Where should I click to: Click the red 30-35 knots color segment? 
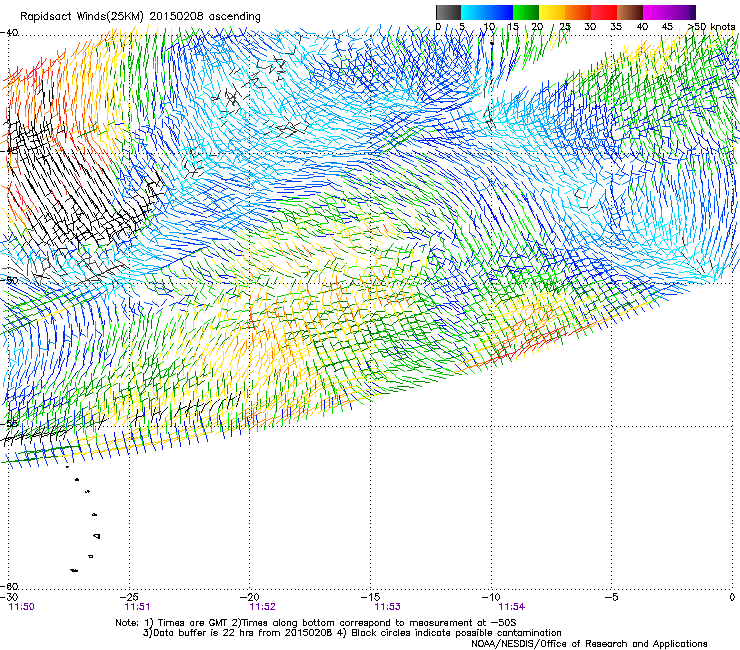[x=604, y=12]
